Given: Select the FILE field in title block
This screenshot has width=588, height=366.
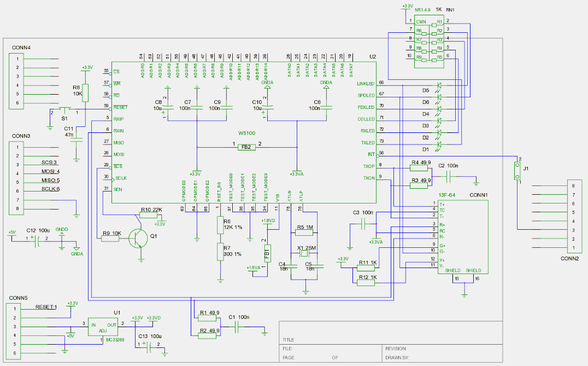Looking at the screenshot, I should [x=287, y=348].
